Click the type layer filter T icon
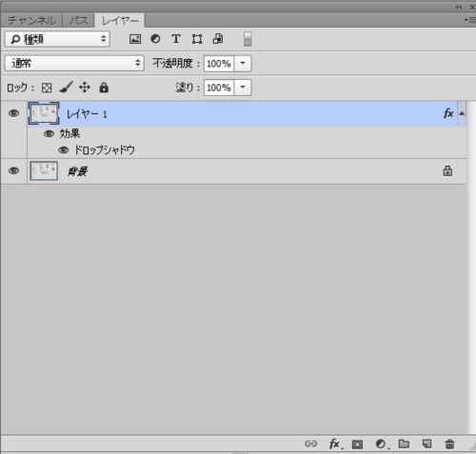The image size is (476, 454). click(176, 39)
